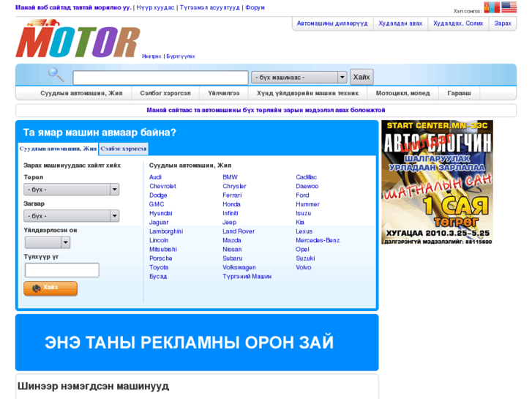Open the Автомашины диллерүүд menu
This screenshot has height=399, width=532.
pos(332,23)
